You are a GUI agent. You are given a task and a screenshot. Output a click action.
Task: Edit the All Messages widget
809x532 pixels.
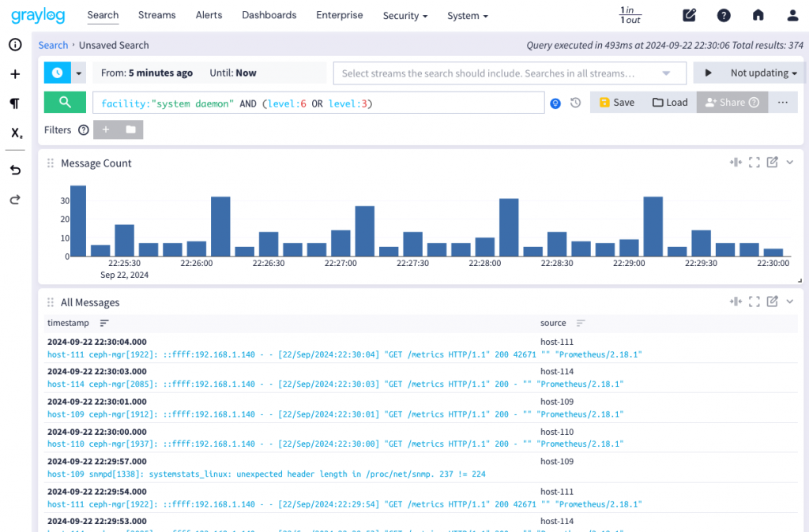click(773, 302)
